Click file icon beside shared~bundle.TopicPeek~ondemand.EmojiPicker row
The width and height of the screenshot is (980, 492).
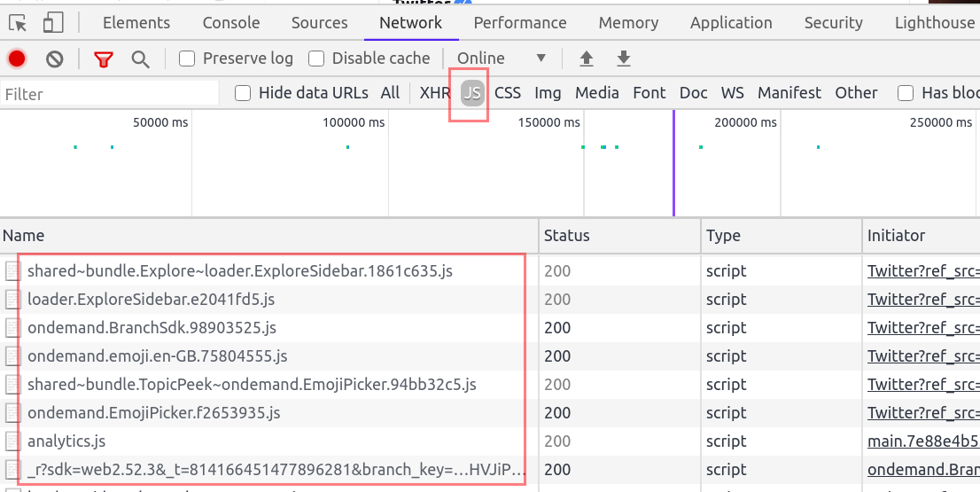pyautogui.click(x=13, y=385)
